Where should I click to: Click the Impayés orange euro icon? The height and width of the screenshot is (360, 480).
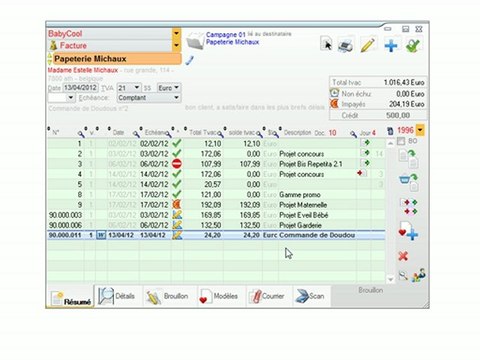pos(334,104)
